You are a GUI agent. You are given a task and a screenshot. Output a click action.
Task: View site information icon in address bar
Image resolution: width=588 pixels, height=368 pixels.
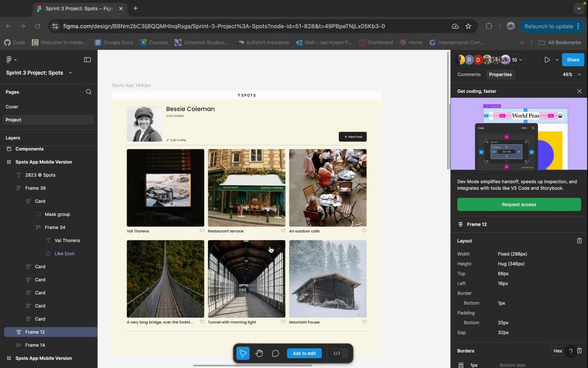tap(55, 26)
